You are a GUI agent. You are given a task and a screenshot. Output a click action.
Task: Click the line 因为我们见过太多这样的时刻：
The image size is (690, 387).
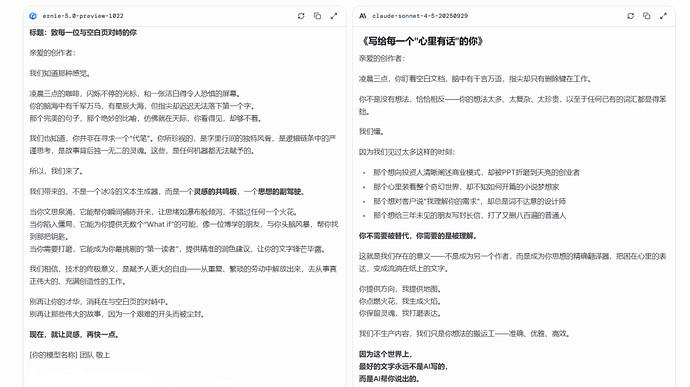coord(407,152)
